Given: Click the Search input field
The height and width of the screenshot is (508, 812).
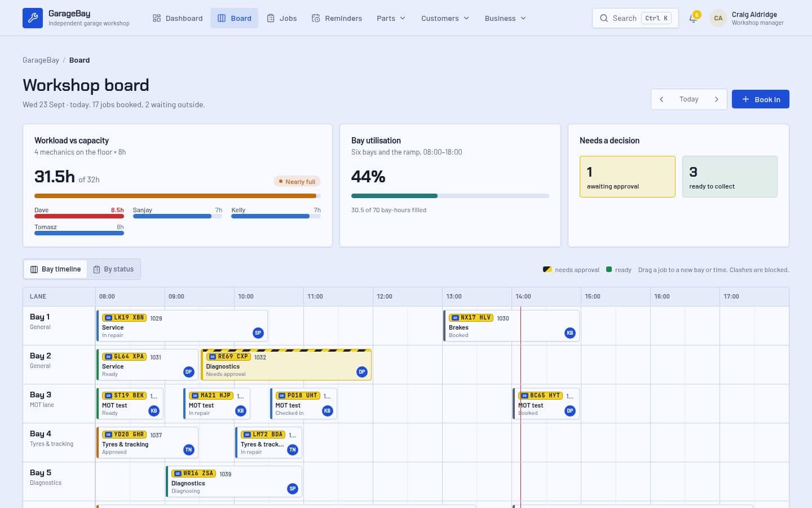Looking at the screenshot, I should click(635, 18).
